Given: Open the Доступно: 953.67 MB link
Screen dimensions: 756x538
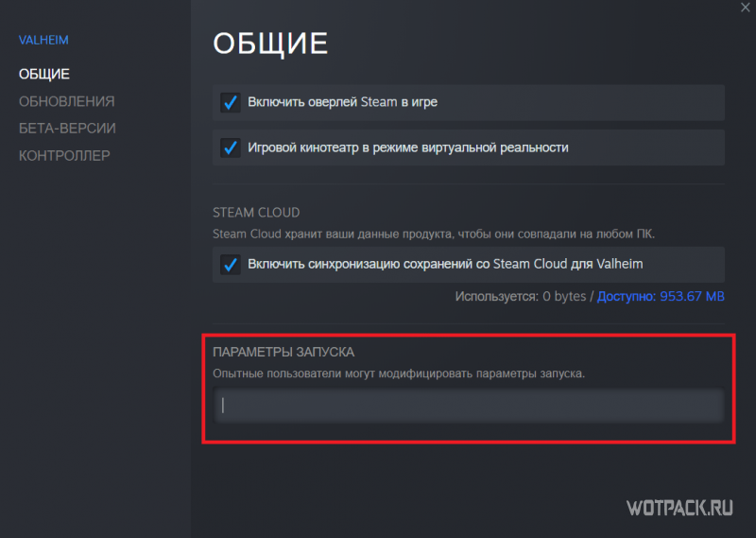Looking at the screenshot, I should pyautogui.click(x=661, y=296).
